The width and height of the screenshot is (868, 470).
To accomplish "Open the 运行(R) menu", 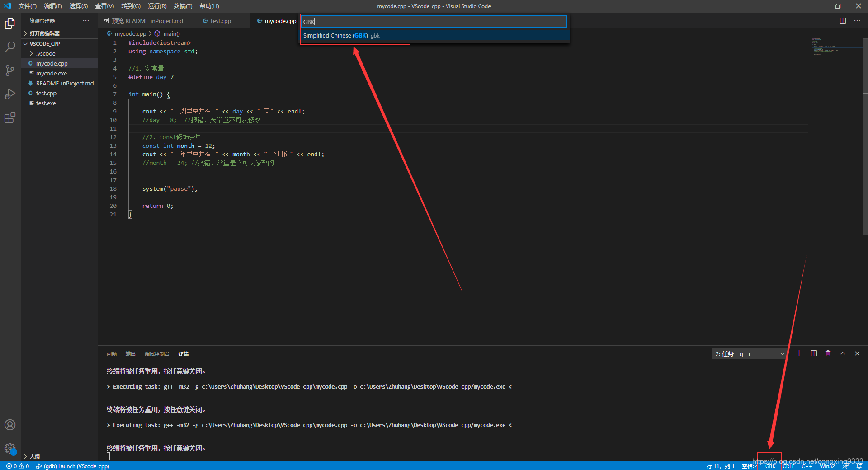I will (x=157, y=6).
